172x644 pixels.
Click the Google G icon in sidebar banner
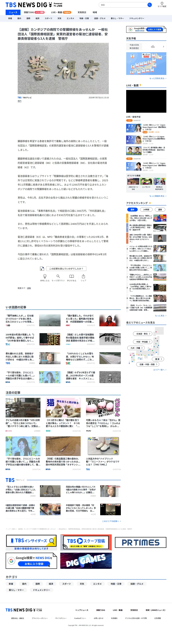coord(130,30)
